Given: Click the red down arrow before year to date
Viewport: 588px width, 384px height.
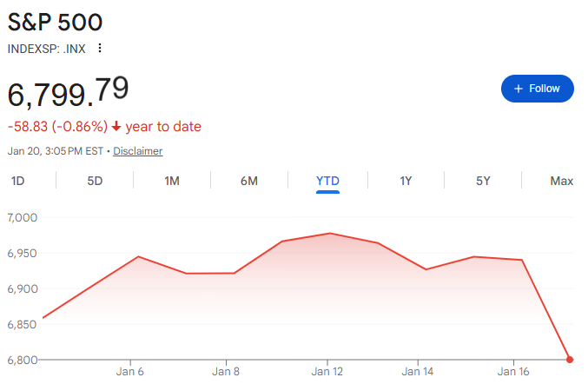Looking at the screenshot, I should [x=116, y=127].
